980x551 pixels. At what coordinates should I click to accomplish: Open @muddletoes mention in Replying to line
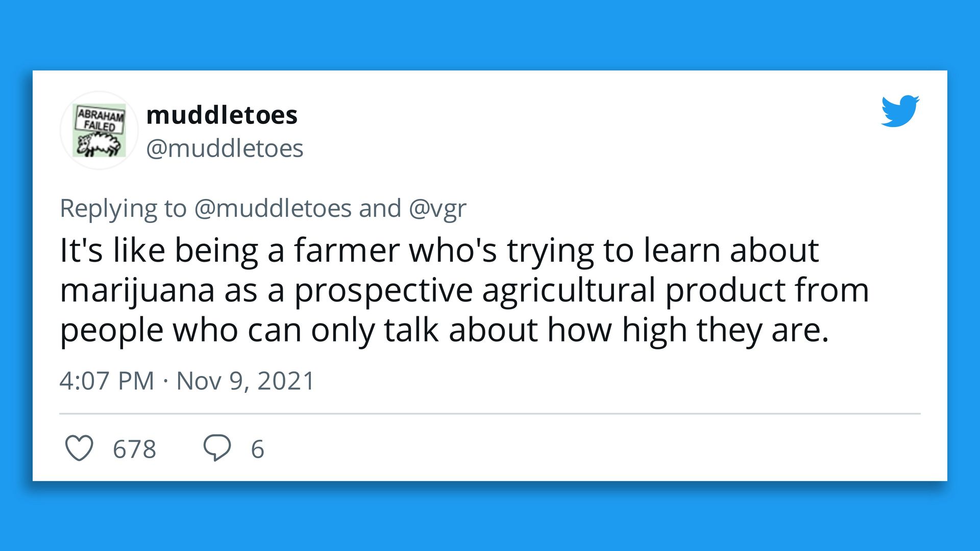point(273,208)
